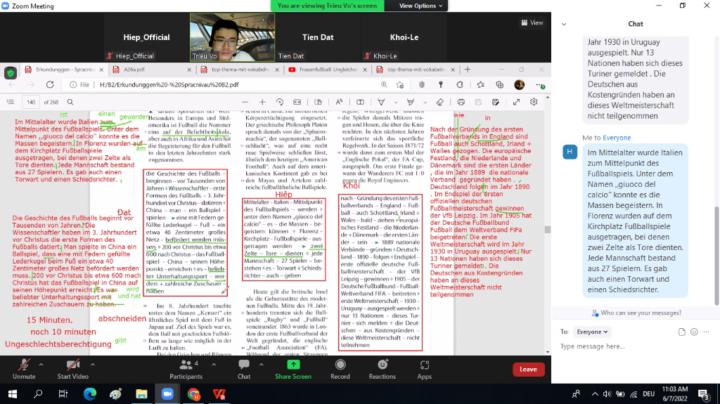Reload the page with the browser refresh icon
Screen dimensions: 720x404
[49, 86]
